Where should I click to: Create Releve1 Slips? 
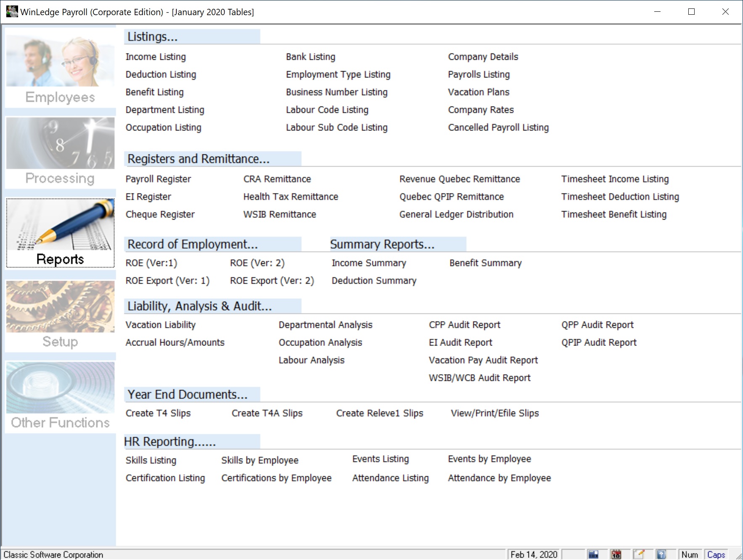pyautogui.click(x=379, y=413)
